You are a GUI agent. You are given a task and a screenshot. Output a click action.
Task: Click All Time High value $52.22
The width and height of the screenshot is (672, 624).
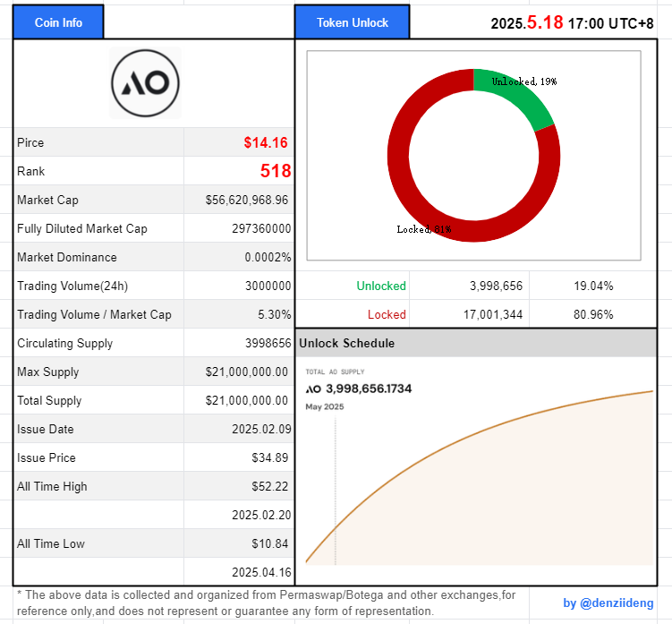tap(270, 486)
